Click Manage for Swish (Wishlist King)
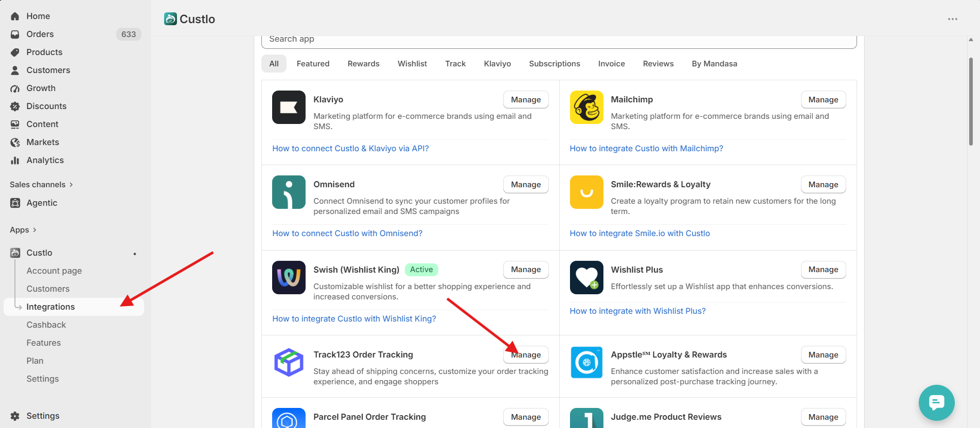This screenshot has width=980, height=428. tap(526, 270)
